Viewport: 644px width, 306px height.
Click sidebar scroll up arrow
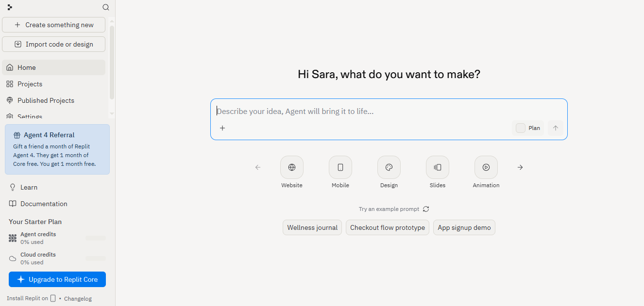[112, 21]
